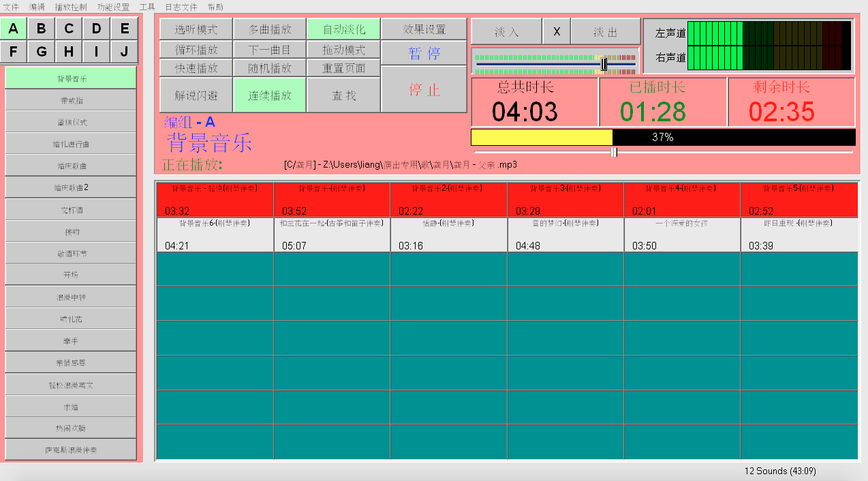Click the volume slider handle

point(604,63)
